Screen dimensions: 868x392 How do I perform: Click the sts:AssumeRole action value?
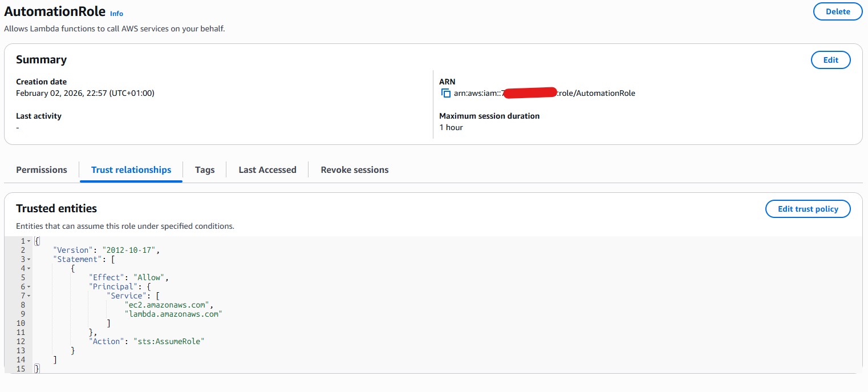pyautogui.click(x=168, y=341)
